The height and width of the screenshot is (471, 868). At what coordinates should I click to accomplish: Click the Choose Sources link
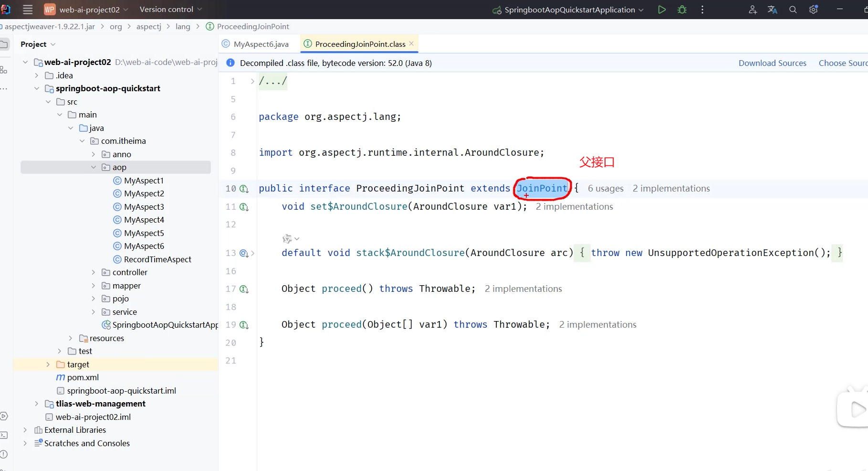843,63
